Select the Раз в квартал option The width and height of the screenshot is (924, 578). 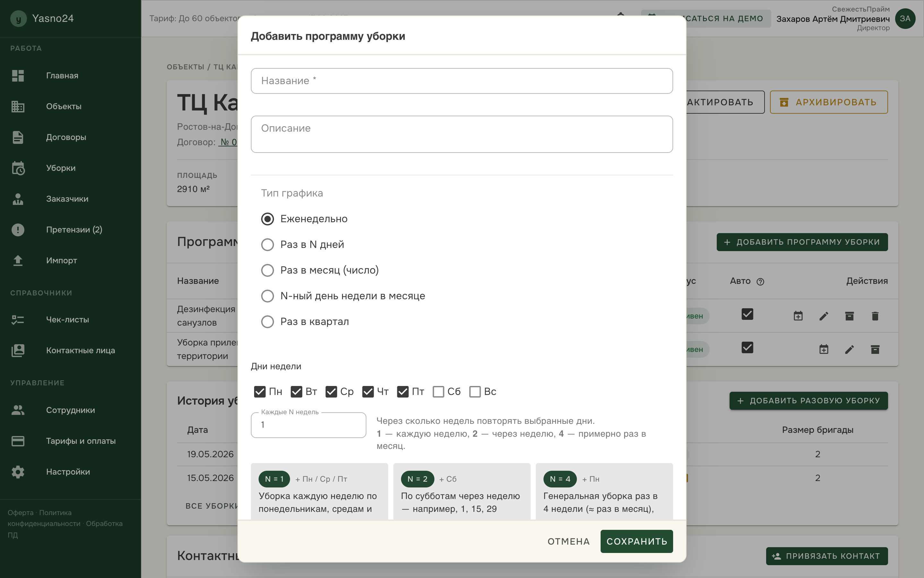(x=267, y=322)
